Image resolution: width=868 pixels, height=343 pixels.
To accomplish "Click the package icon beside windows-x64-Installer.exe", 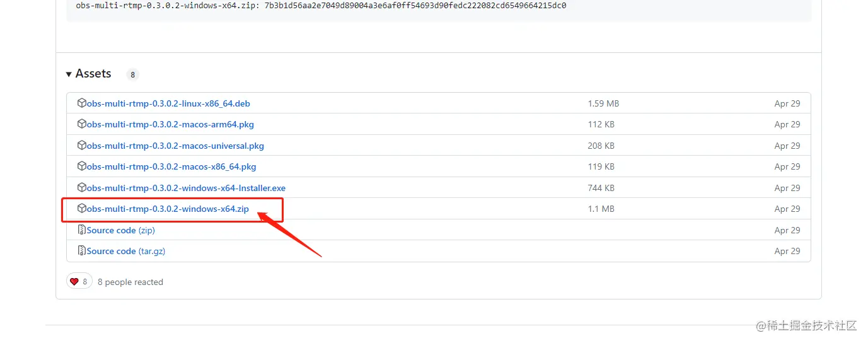I will (x=81, y=187).
